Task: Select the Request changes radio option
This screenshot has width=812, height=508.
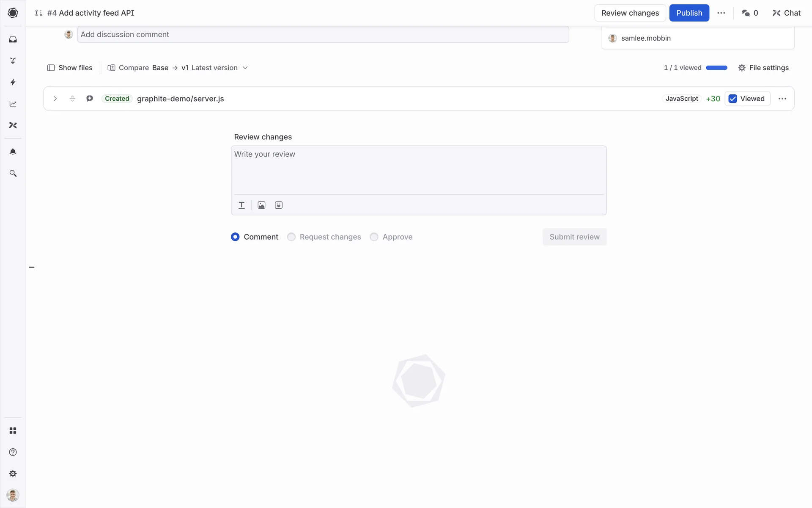Action: 291,237
